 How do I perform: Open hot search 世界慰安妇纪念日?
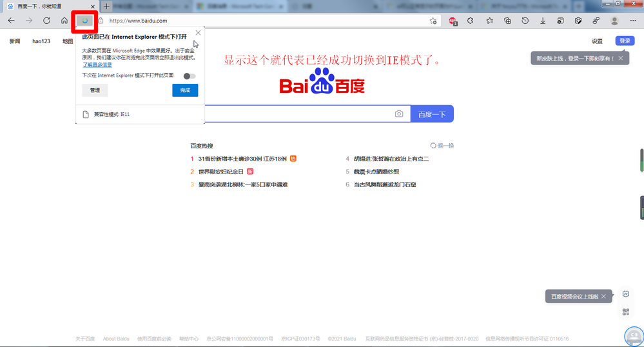coord(221,172)
